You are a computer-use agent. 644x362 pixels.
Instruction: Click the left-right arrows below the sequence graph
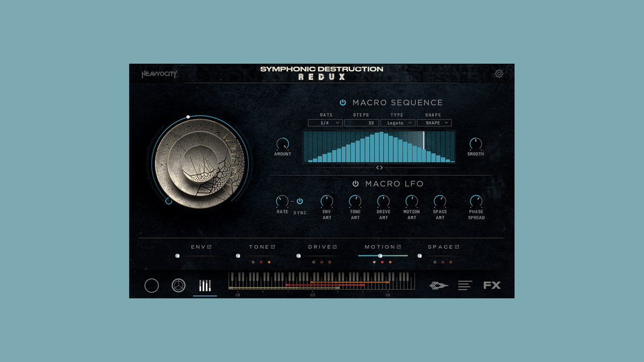pyautogui.click(x=379, y=168)
